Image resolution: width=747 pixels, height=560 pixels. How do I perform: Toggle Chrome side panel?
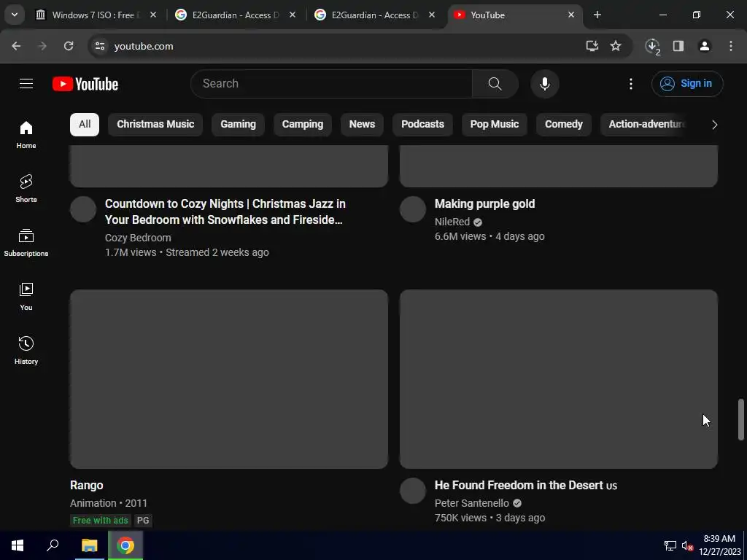click(x=678, y=46)
